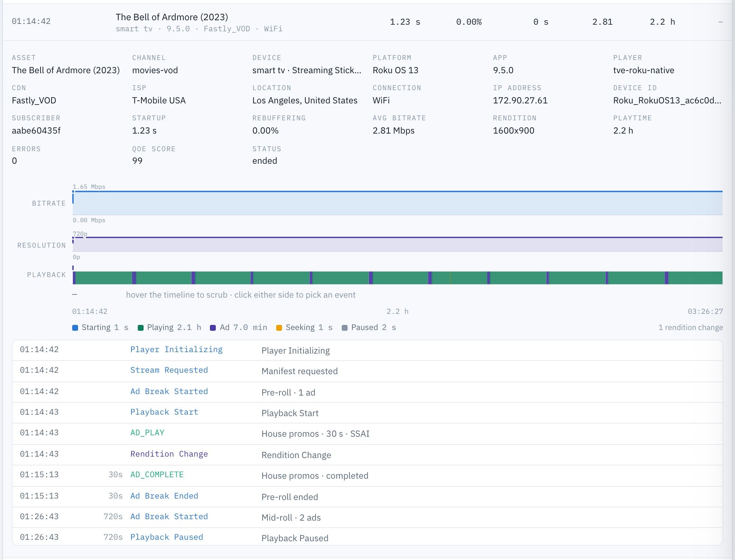The width and height of the screenshot is (735, 560).
Task: Click the first purple ad marker in playback timeline
Action: pos(74,278)
